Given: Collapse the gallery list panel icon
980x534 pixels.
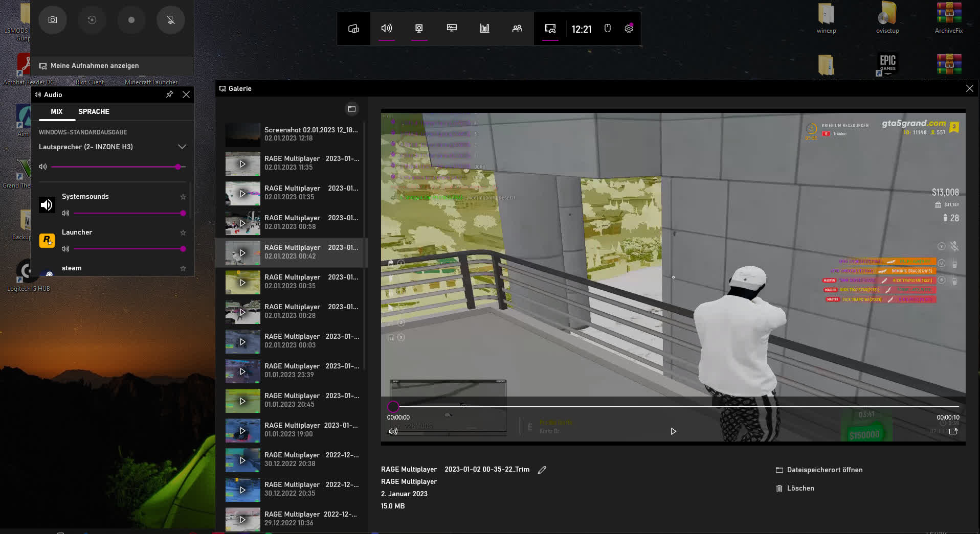Looking at the screenshot, I should pos(352,109).
